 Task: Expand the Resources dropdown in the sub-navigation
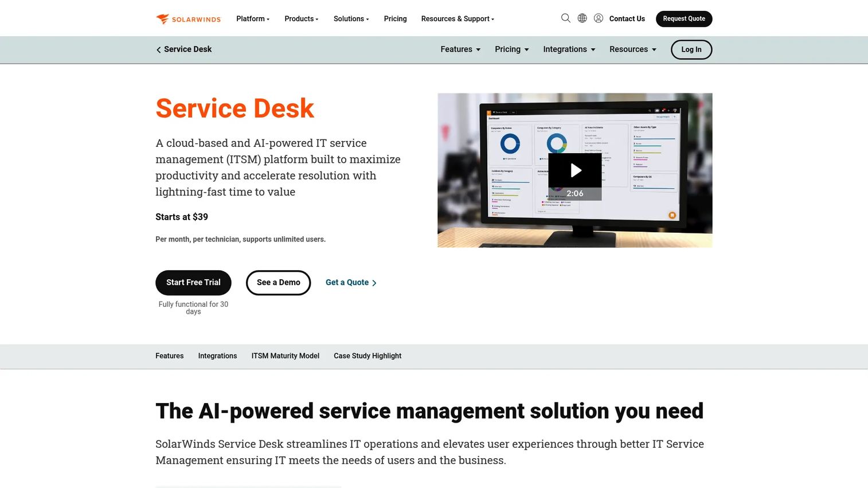pos(633,49)
